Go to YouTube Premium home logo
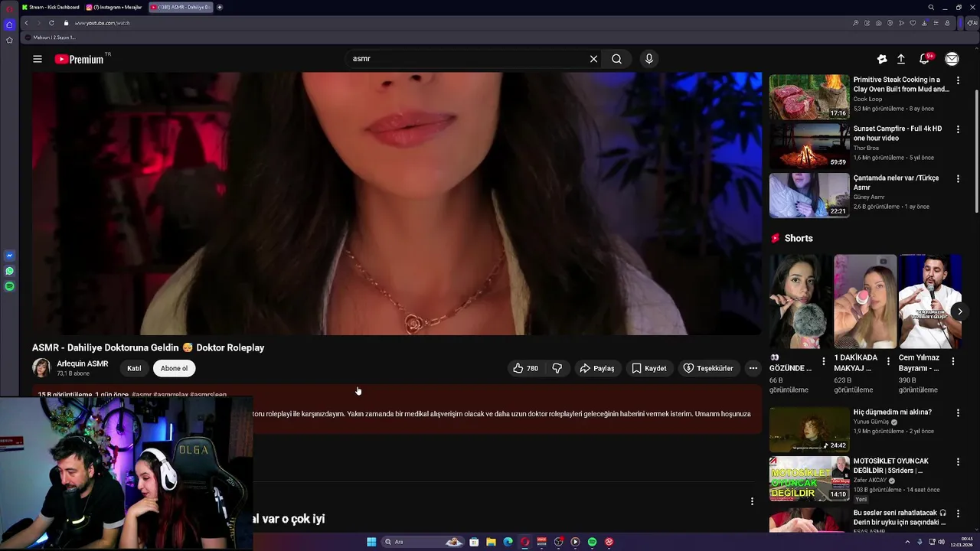The width and height of the screenshot is (980, 551). point(79,59)
